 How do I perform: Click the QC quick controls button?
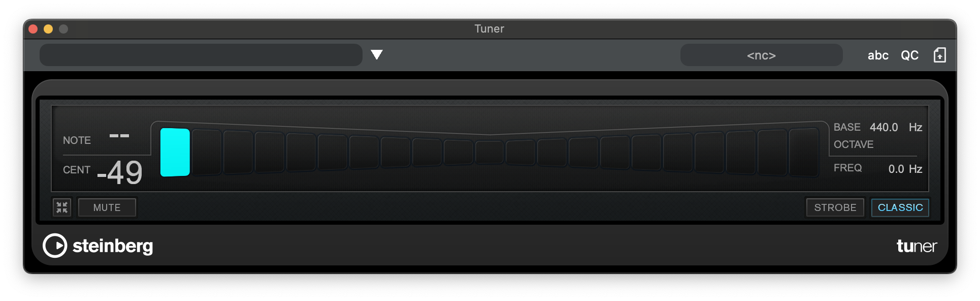(909, 55)
